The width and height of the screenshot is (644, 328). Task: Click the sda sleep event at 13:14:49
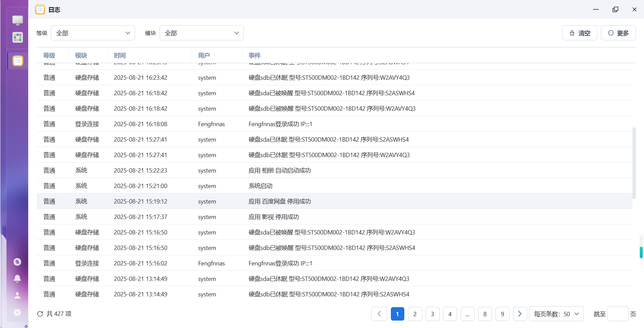[x=329, y=279]
